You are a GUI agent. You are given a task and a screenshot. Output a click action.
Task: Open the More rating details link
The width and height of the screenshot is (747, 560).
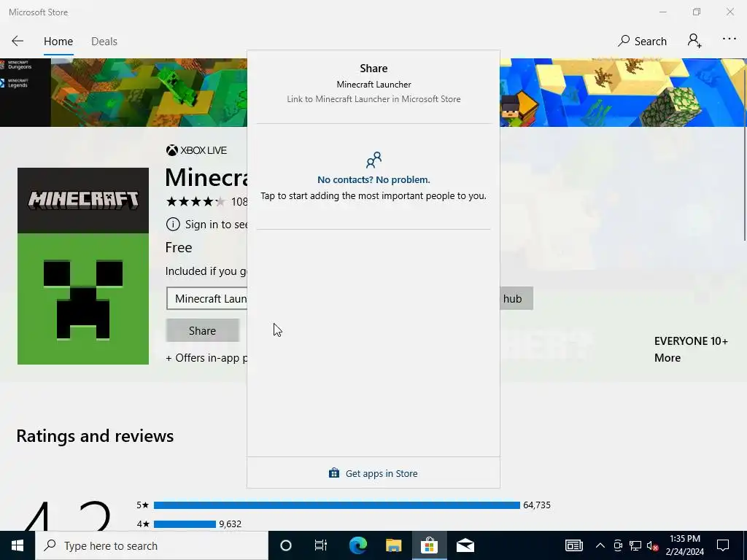[667, 358]
